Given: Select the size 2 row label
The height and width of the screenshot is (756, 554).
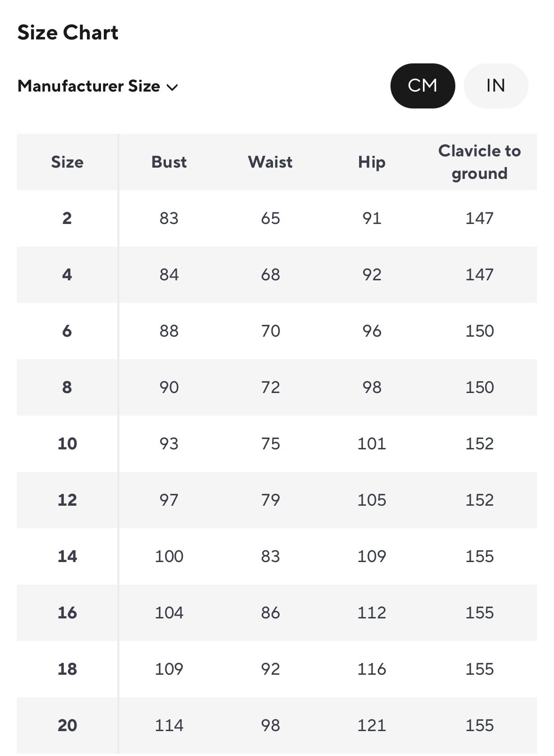Looking at the screenshot, I should pos(67,218).
